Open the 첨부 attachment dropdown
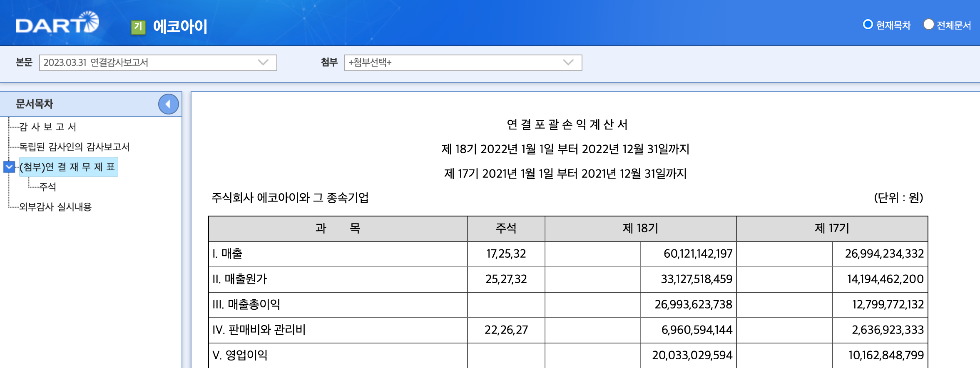The height and width of the screenshot is (368, 980). click(x=463, y=62)
